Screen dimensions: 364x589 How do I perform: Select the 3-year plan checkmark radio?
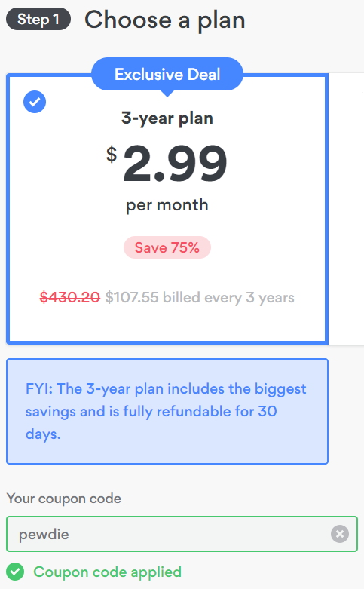click(35, 102)
